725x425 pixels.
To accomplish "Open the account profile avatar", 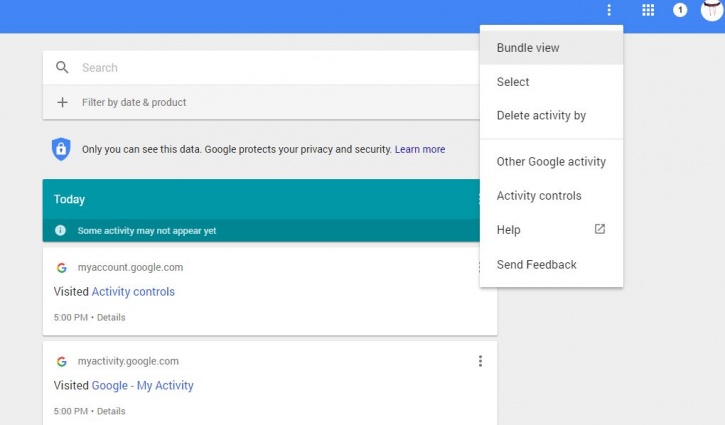I will 712,10.
